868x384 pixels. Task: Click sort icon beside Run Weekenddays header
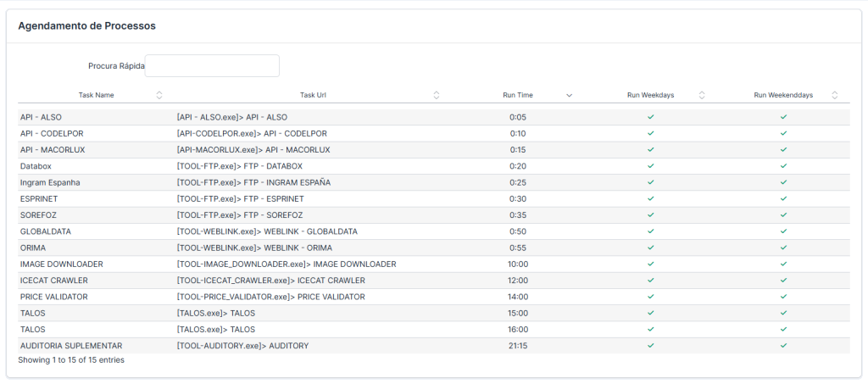(835, 95)
